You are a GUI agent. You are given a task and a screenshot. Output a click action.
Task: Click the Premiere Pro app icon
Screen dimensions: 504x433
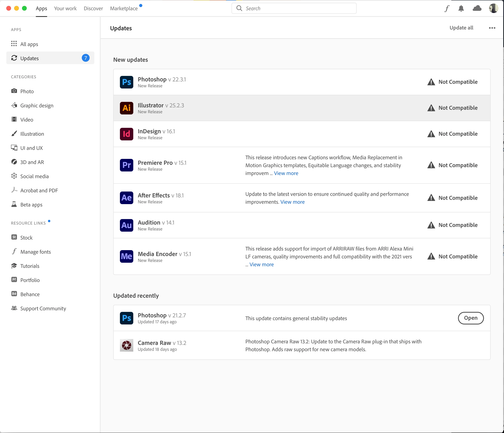[x=126, y=165]
